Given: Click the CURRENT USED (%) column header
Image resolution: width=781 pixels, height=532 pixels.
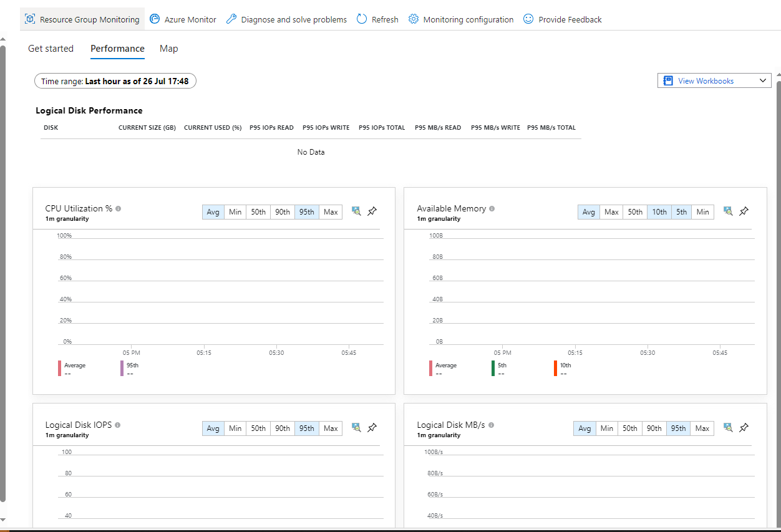Looking at the screenshot, I should 213,128.
